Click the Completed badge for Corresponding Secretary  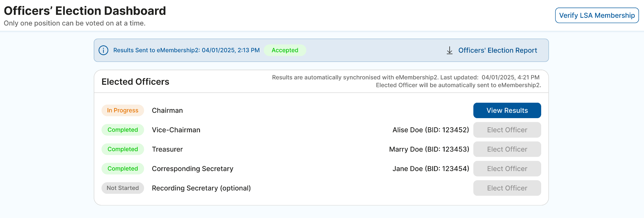(x=123, y=169)
